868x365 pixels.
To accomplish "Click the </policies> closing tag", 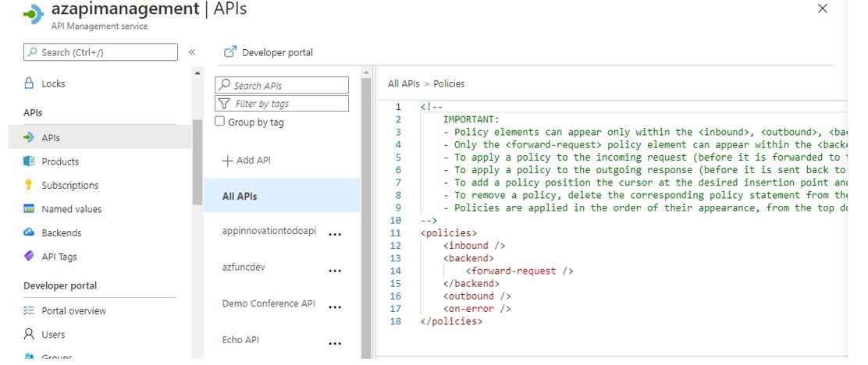I will [x=451, y=321].
